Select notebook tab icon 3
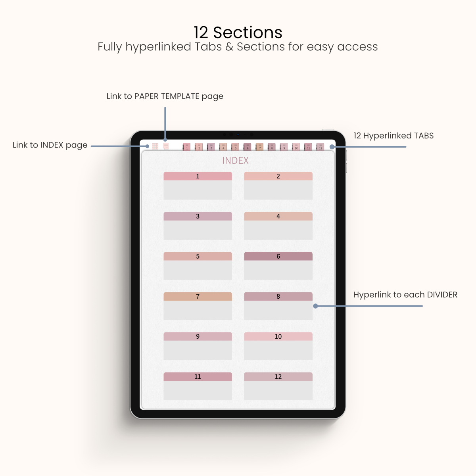Image resolution: width=476 pixels, height=476 pixels. point(211,147)
